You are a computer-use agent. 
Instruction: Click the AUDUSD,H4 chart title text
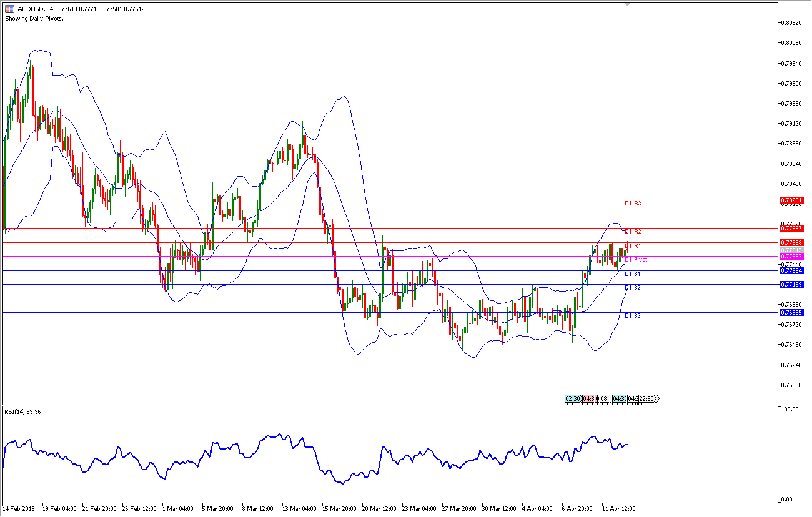pos(34,9)
